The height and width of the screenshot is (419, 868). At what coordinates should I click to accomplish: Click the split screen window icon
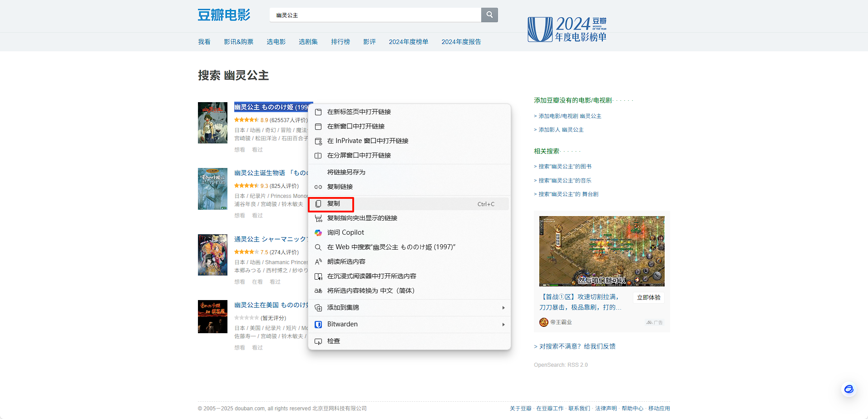[318, 156]
